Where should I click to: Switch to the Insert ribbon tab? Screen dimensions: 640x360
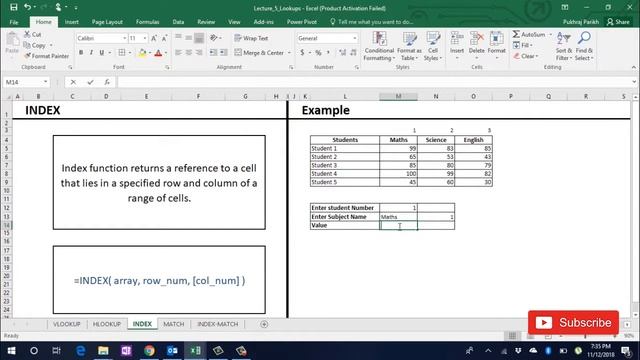(x=71, y=22)
